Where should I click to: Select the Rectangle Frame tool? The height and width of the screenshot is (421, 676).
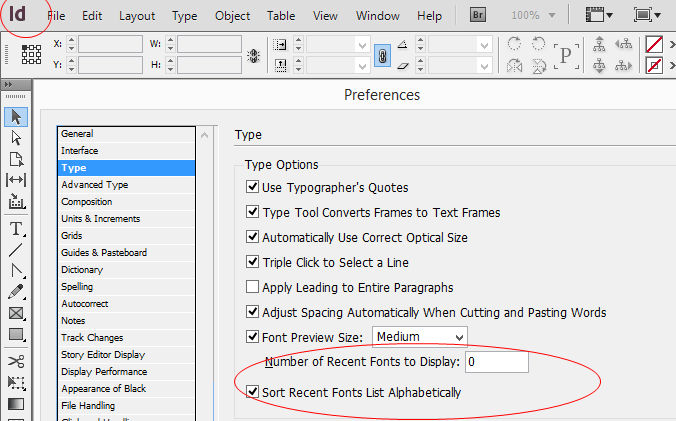(16, 313)
